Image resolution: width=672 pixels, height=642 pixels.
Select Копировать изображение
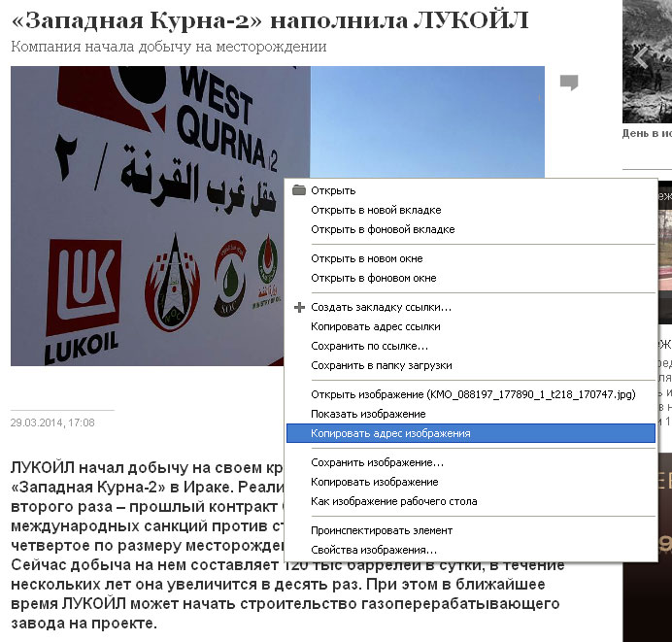click(x=471, y=482)
